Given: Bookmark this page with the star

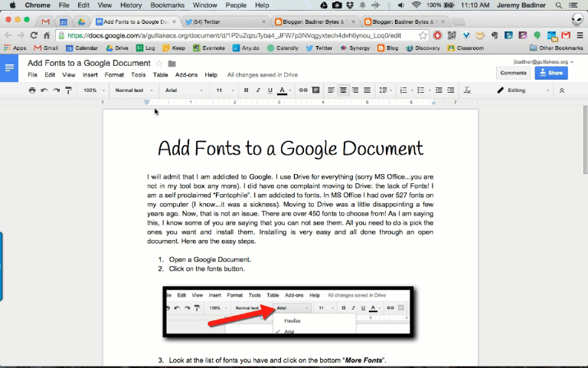Looking at the screenshot, I should (423, 35).
